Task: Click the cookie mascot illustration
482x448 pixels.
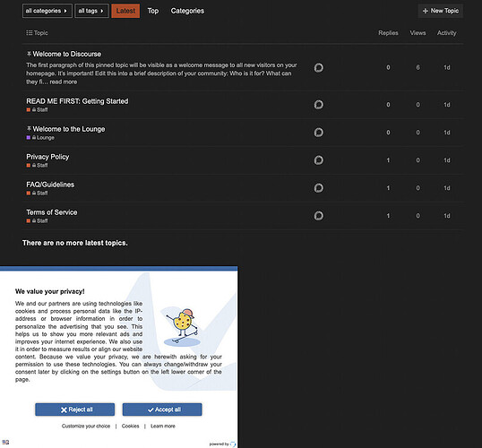Action: coord(182,327)
